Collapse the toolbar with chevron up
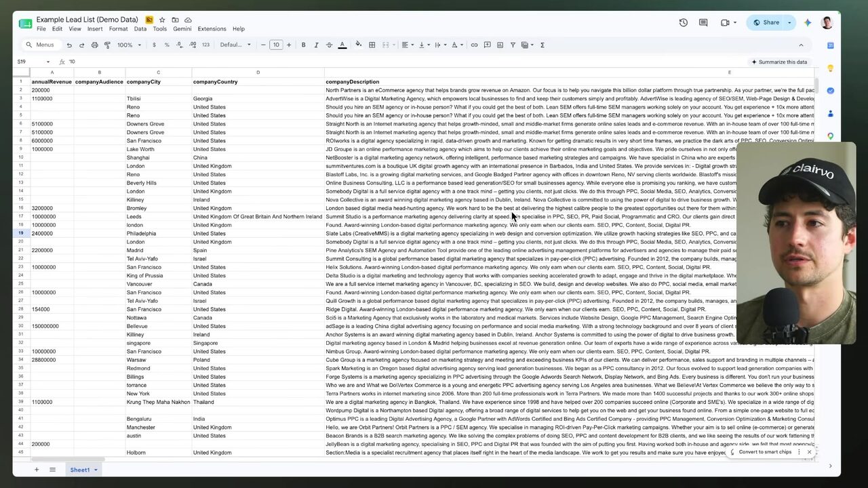This screenshot has height=488, width=868. point(801,45)
